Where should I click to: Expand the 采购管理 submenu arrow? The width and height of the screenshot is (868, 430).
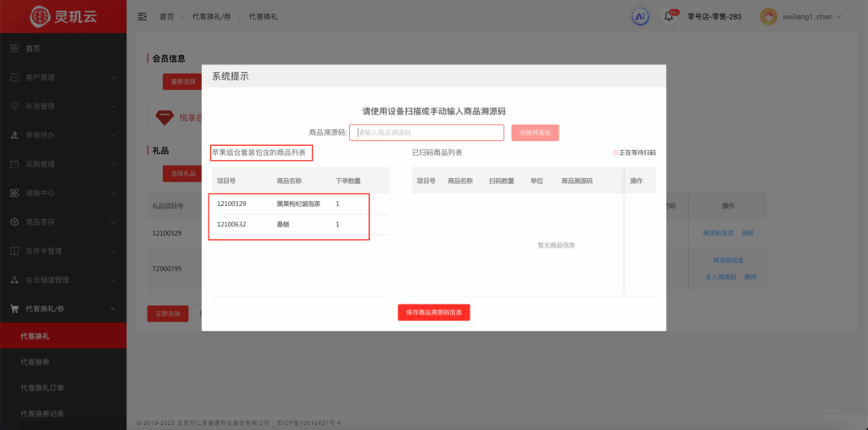113,165
